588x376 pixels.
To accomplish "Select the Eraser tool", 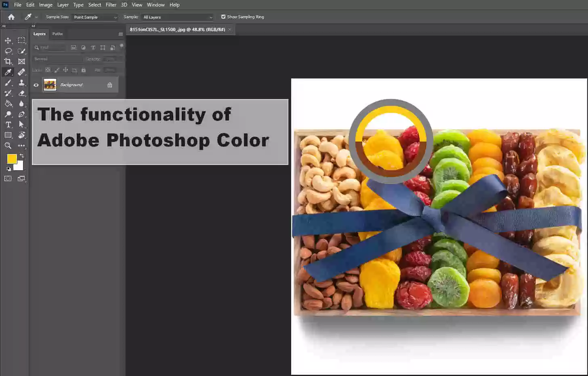I will pyautogui.click(x=21, y=93).
